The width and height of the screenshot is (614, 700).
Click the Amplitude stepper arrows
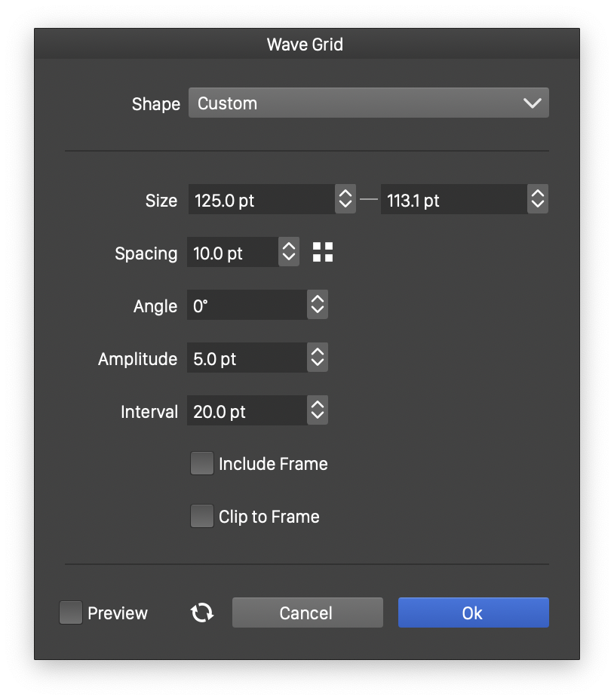(x=318, y=358)
